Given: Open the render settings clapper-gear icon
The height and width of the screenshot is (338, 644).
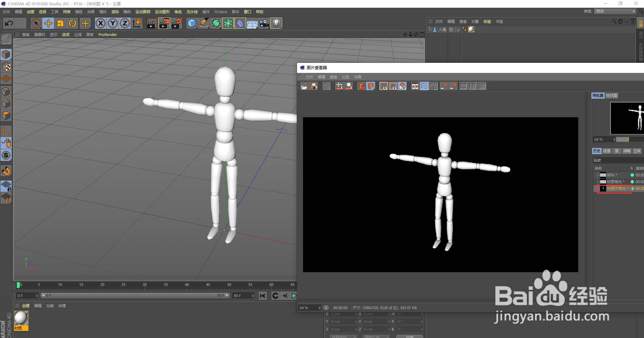Looking at the screenshot, I should click(x=177, y=23).
